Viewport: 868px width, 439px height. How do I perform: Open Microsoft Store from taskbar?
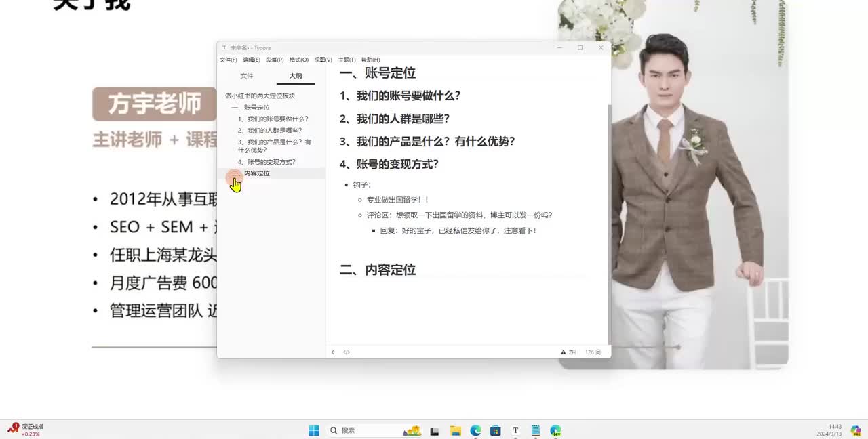(496, 430)
